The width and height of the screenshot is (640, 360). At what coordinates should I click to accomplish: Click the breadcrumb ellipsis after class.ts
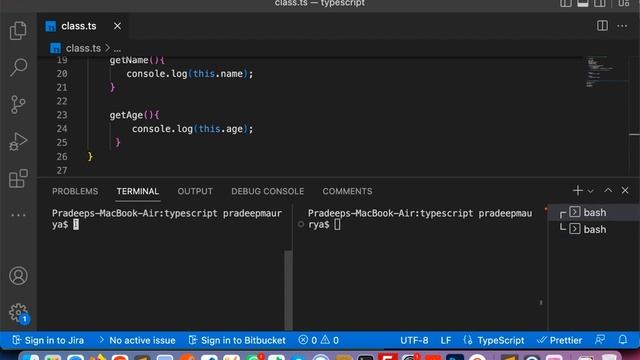[x=117, y=49]
